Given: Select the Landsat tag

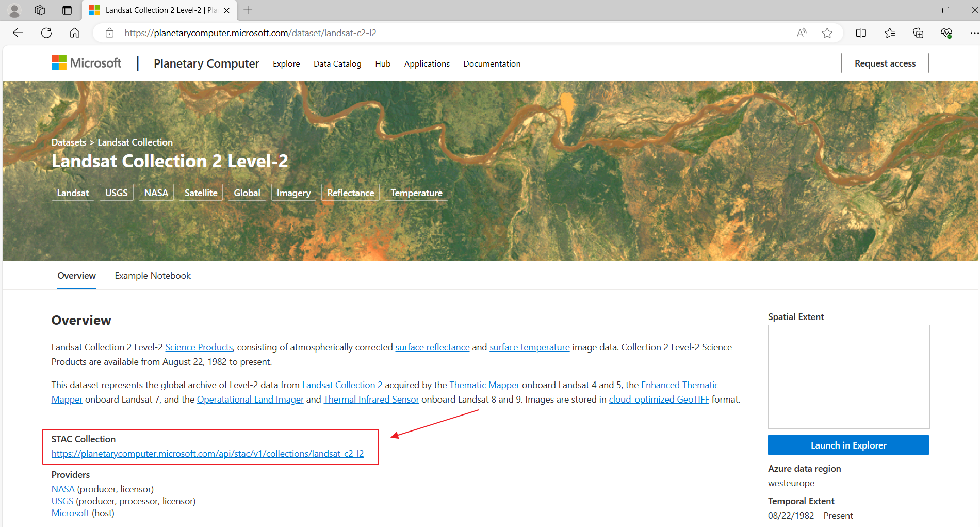Looking at the screenshot, I should (x=73, y=193).
